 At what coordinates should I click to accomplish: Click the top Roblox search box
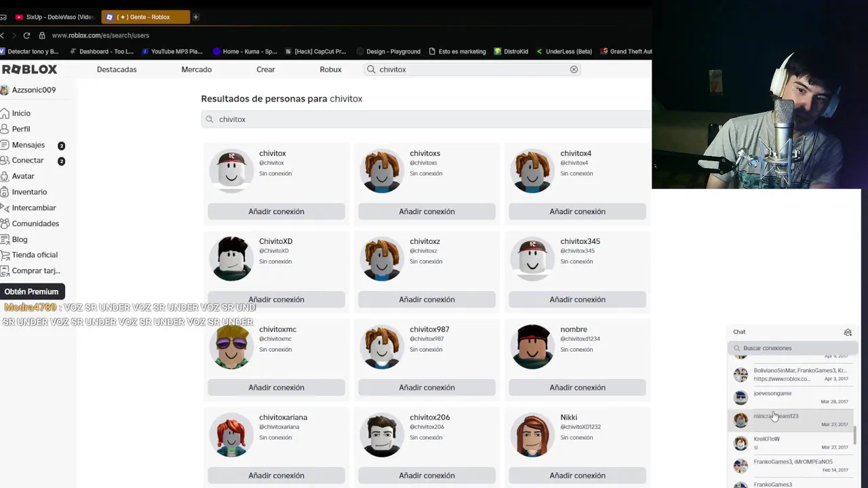click(473, 69)
